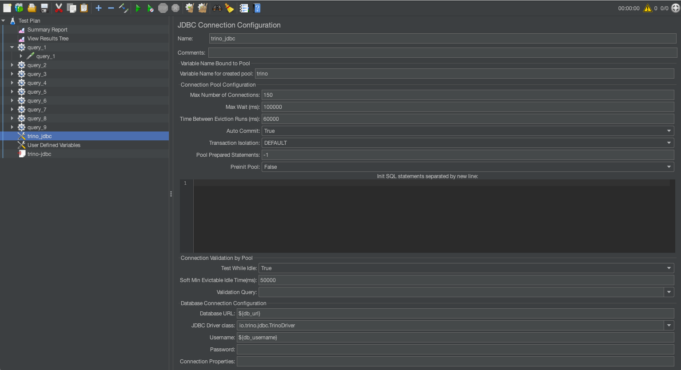
Task: Select the Summary Report tree node
Action: tap(47, 30)
